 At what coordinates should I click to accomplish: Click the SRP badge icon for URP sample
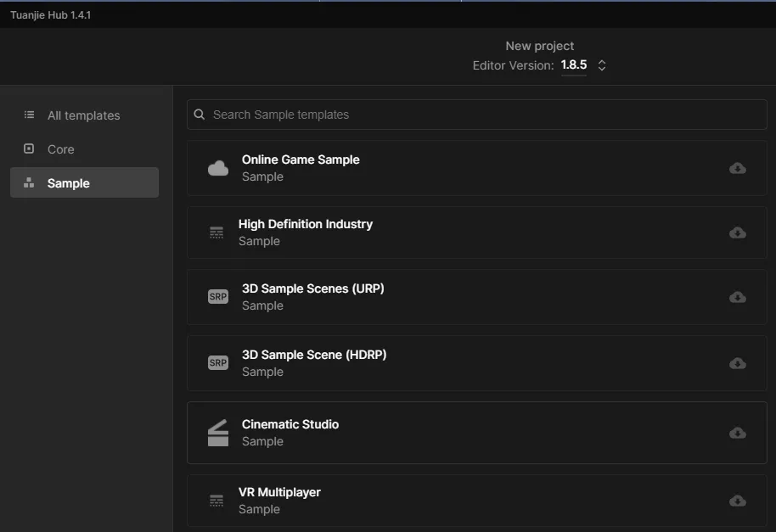coord(218,297)
